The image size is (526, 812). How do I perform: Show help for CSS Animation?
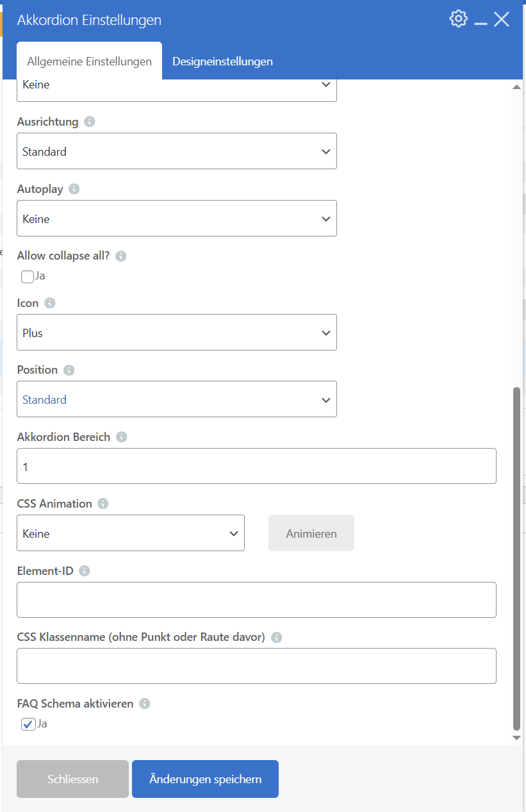(103, 504)
